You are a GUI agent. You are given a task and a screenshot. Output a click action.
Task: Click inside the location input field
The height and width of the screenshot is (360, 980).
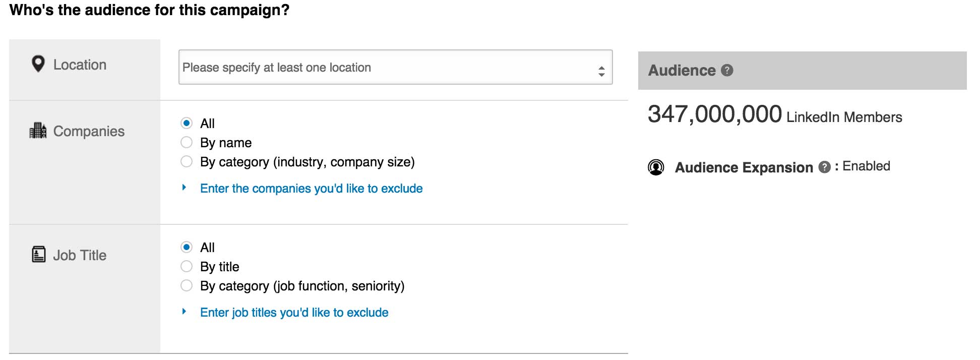[x=353, y=68]
